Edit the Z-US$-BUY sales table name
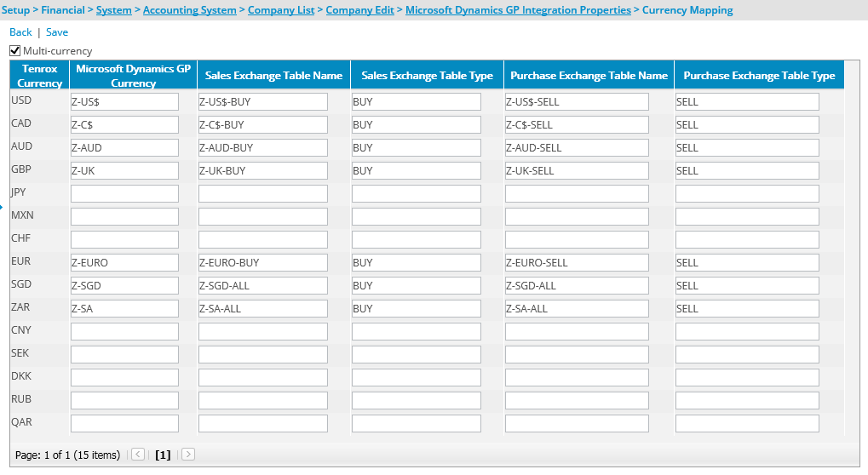 point(263,102)
